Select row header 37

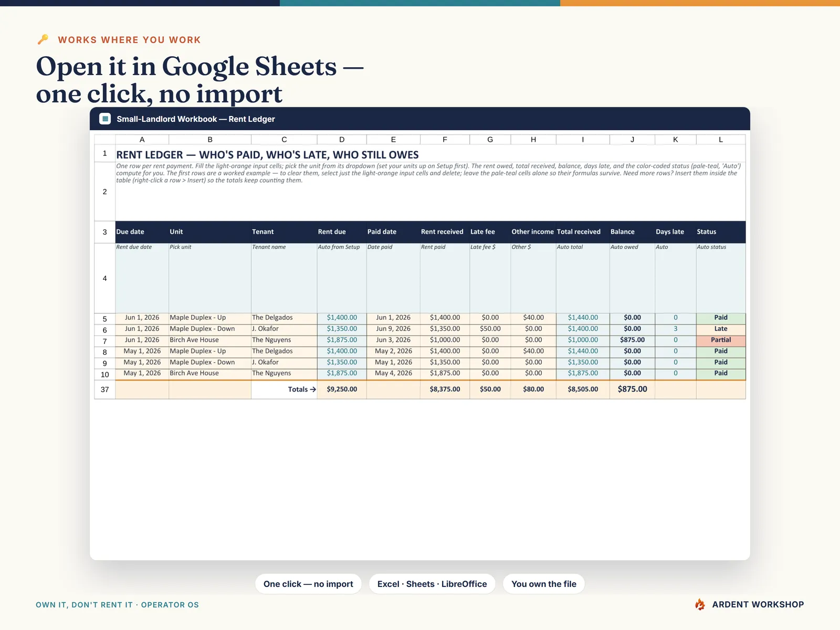pyautogui.click(x=105, y=390)
